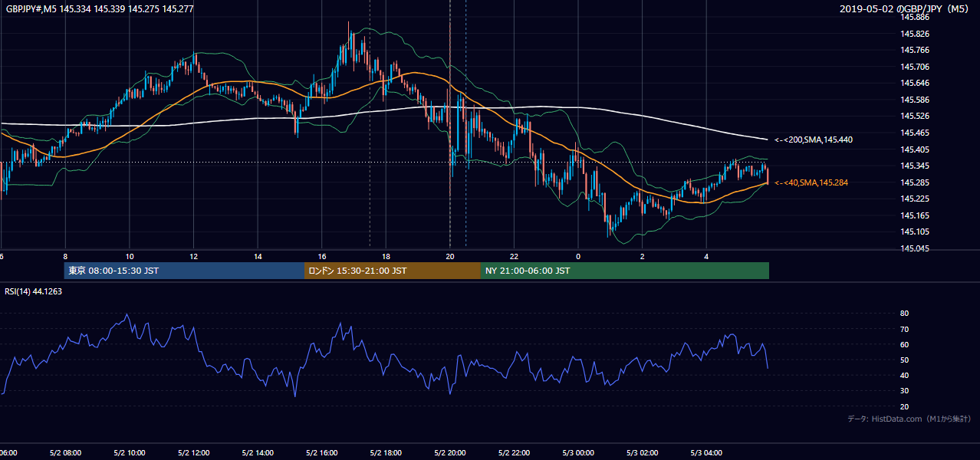The width and height of the screenshot is (980, 460).
Task: Select the 200 SMA 145.440 label
Action: click(x=814, y=140)
